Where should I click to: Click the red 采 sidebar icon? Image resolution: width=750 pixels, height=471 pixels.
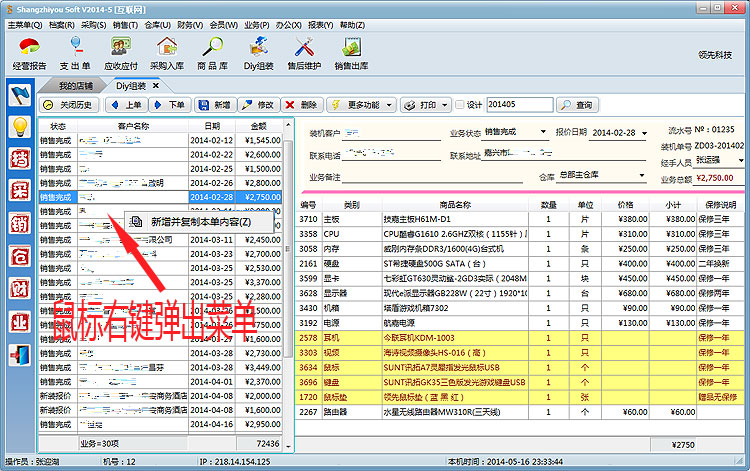(20, 191)
